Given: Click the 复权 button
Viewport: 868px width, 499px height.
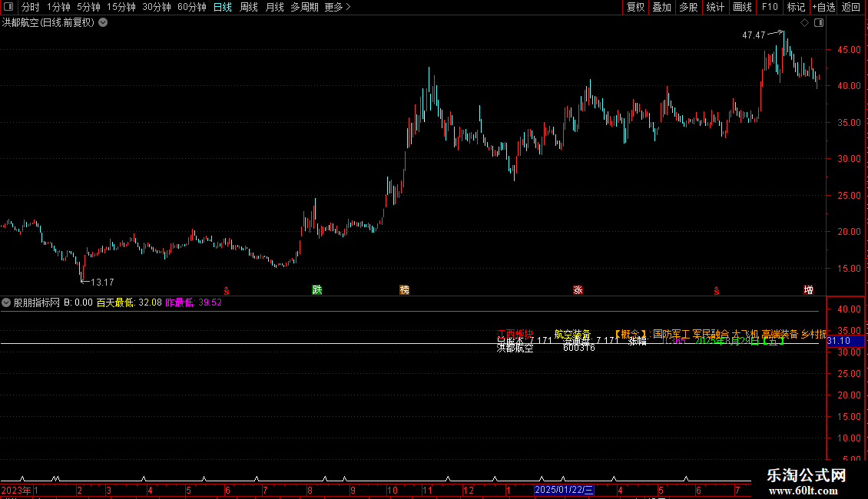Looking at the screenshot, I should click(x=635, y=7).
